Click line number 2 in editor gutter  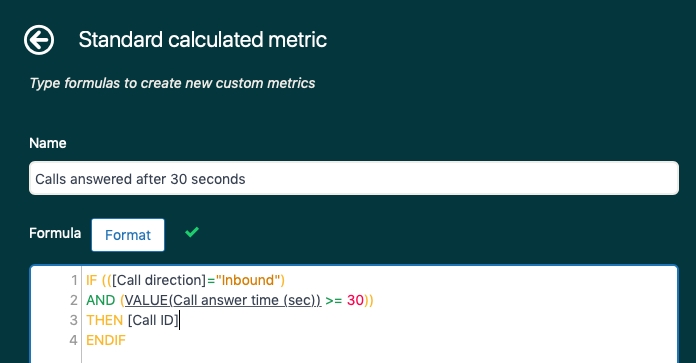[74, 300]
